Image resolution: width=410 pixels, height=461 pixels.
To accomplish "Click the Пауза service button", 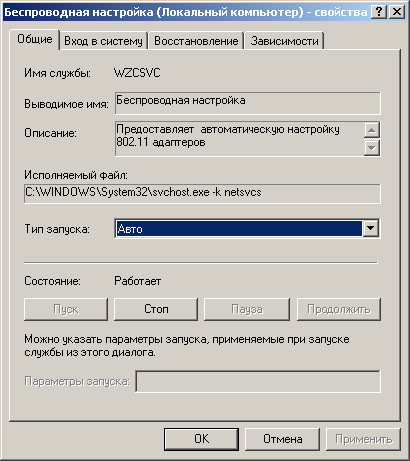I will [x=247, y=309].
